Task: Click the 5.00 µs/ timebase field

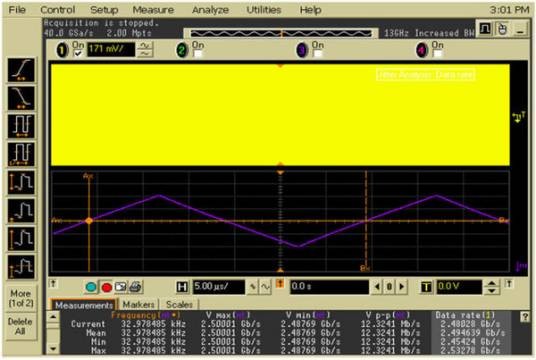Action: (x=219, y=287)
